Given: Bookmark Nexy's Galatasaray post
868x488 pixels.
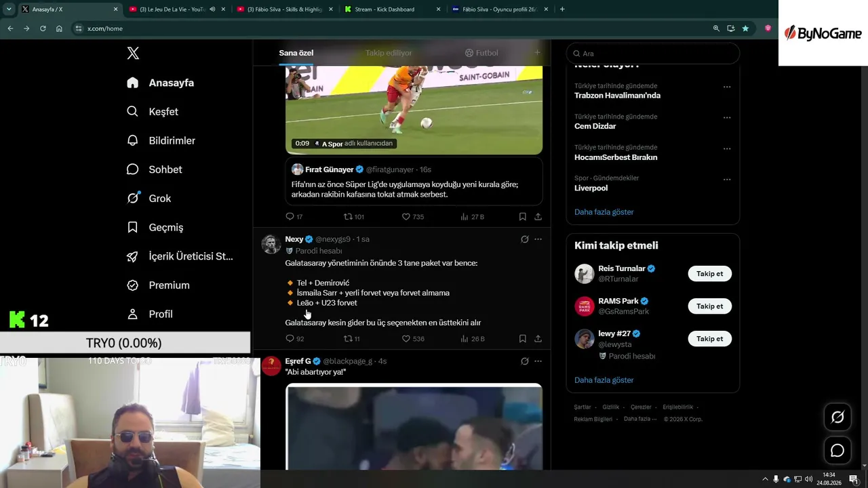Looking at the screenshot, I should (x=522, y=338).
